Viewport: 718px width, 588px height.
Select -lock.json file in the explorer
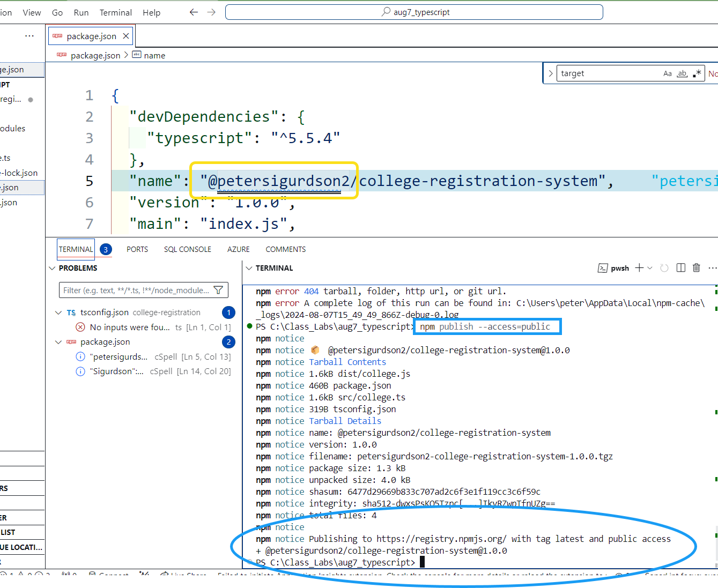pyautogui.click(x=19, y=173)
